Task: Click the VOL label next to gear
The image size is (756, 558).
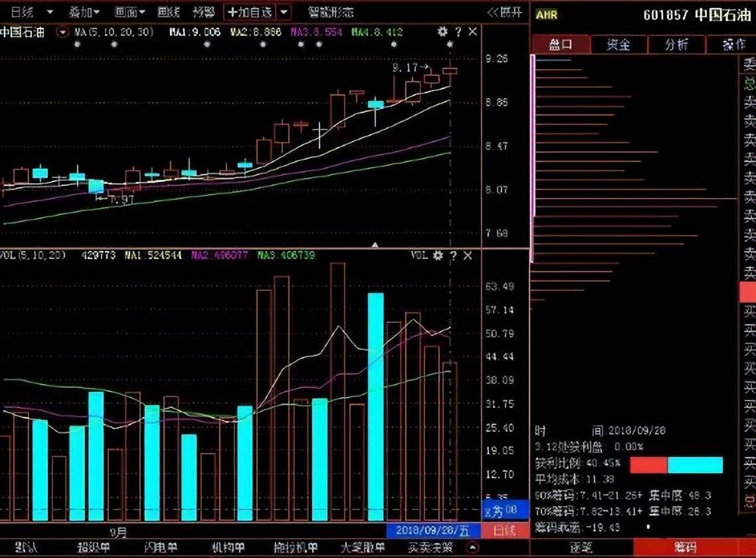Action: [419, 254]
